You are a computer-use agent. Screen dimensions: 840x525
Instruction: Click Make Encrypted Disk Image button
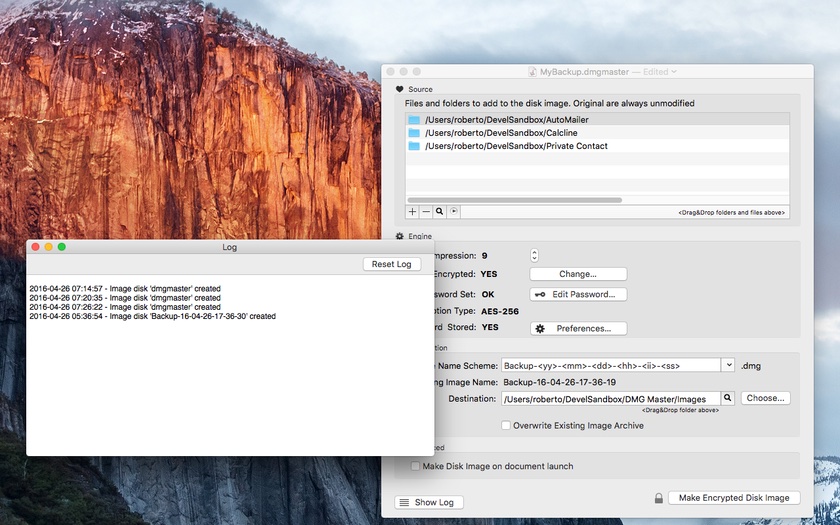click(x=733, y=497)
